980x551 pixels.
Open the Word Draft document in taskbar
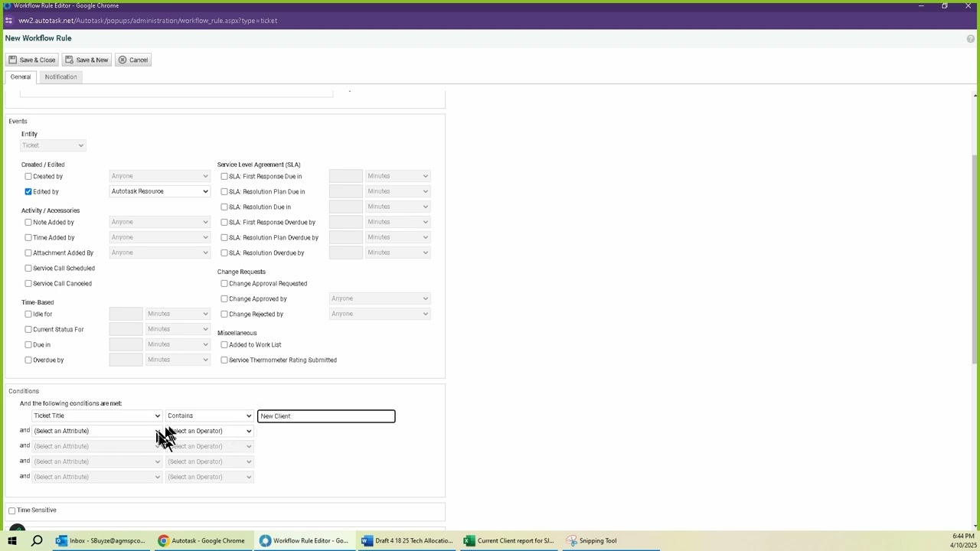[407, 540]
